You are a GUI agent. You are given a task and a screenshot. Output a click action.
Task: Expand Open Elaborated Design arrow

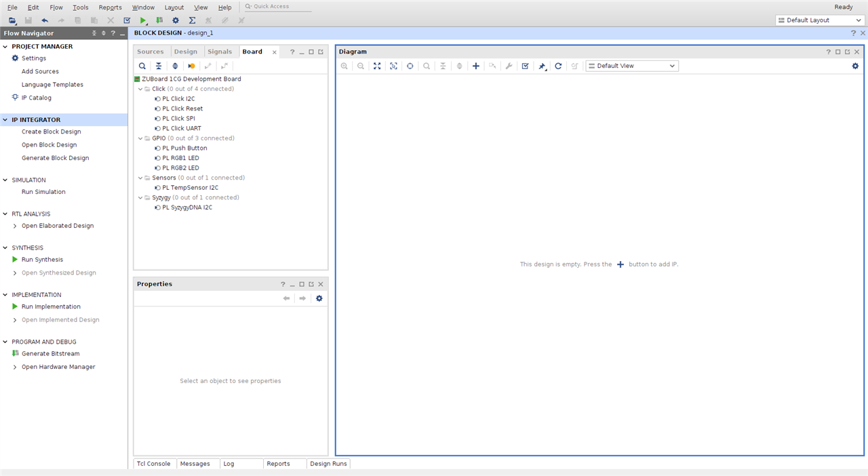click(15, 226)
